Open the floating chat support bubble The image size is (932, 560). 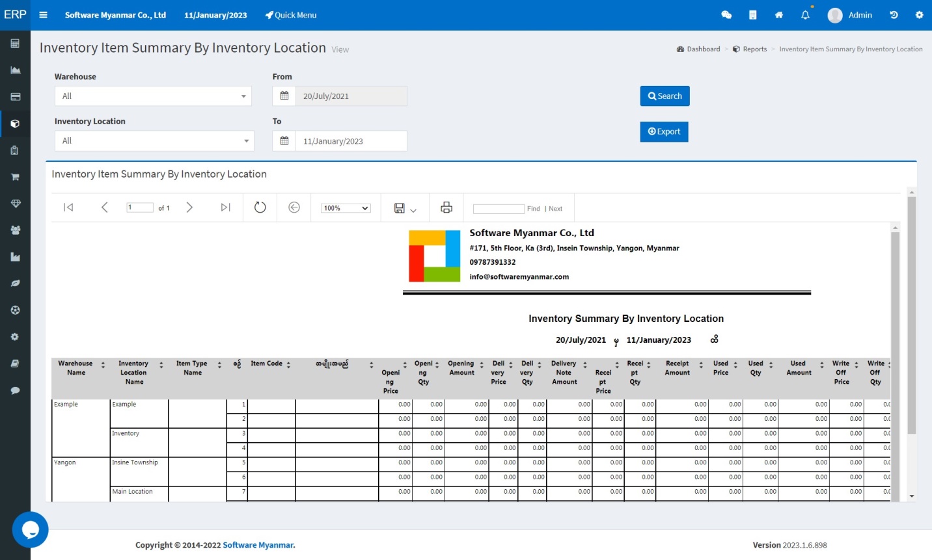pyautogui.click(x=30, y=529)
